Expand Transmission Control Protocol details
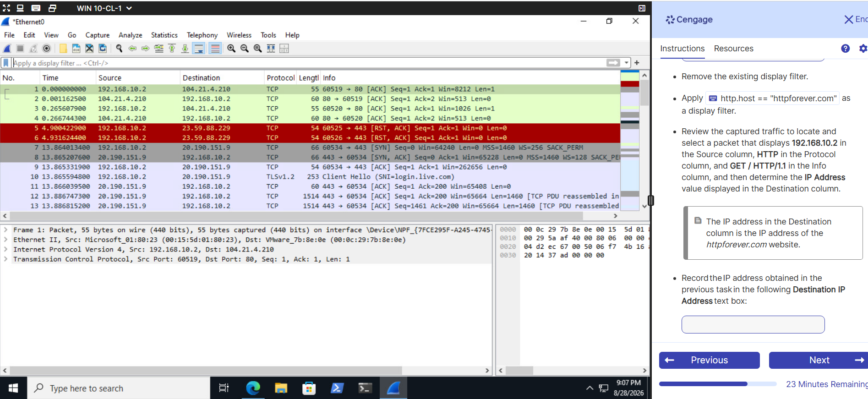Screen dimensions: 868x399 (x=5, y=259)
